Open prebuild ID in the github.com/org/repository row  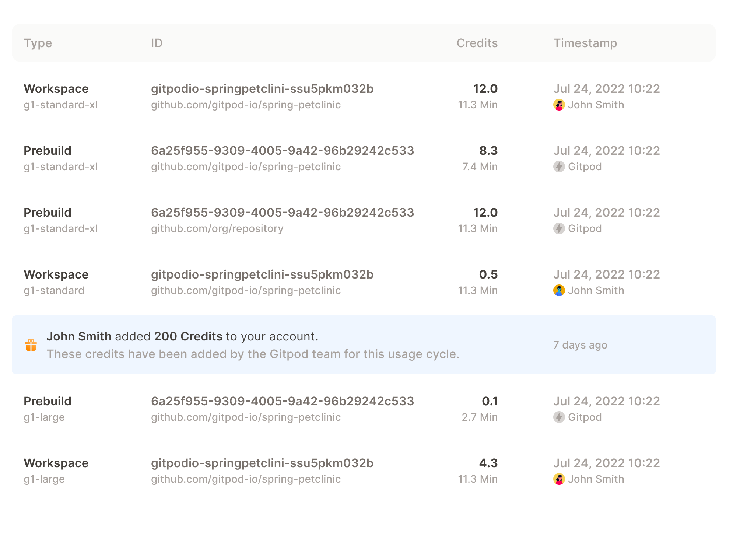pyautogui.click(x=283, y=213)
